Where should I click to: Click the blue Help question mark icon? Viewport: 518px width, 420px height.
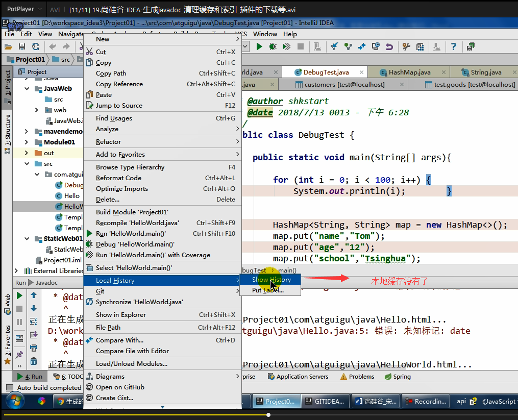point(454,46)
